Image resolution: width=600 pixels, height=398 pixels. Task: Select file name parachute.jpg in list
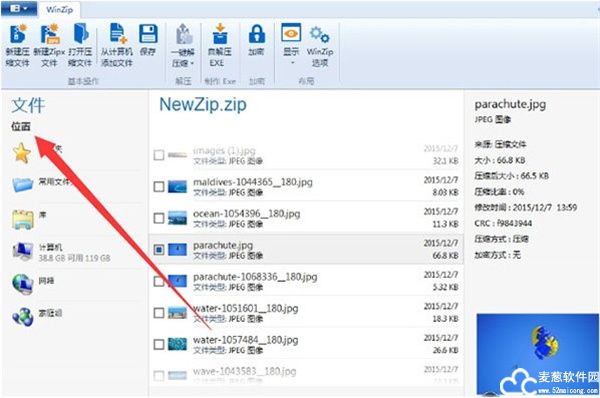coord(223,245)
